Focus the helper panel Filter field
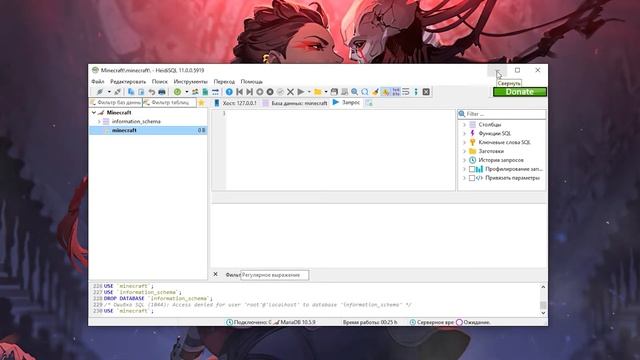Viewport: 640px width, 360px height. point(502,114)
